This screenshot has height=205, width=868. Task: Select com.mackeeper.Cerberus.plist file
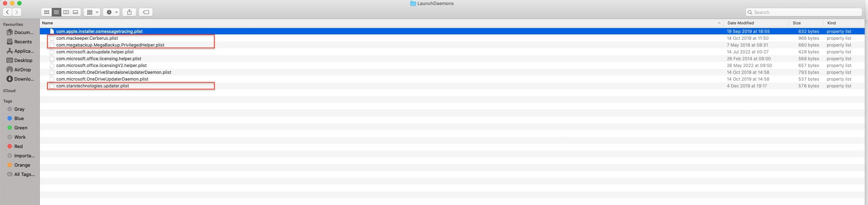tap(452, 38)
